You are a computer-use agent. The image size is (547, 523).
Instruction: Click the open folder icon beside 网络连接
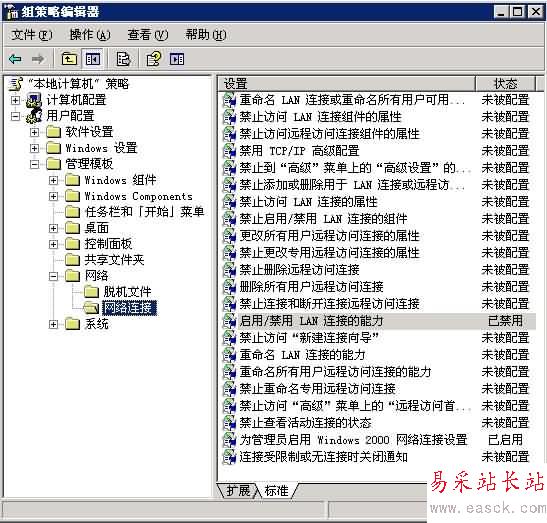91,308
